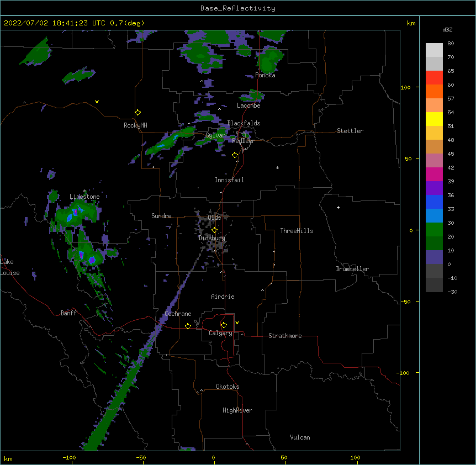
Task: Click the dBZ legend heading
Action: tap(447, 29)
